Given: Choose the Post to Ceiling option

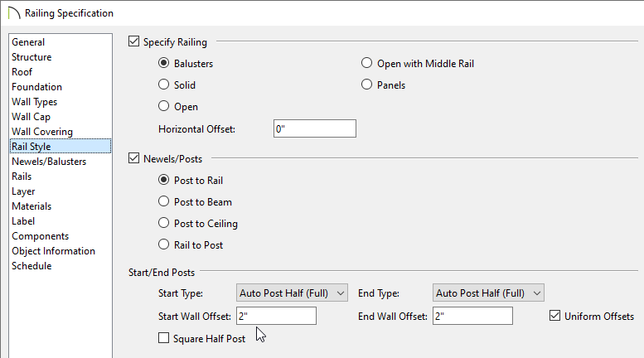Looking at the screenshot, I should [163, 223].
